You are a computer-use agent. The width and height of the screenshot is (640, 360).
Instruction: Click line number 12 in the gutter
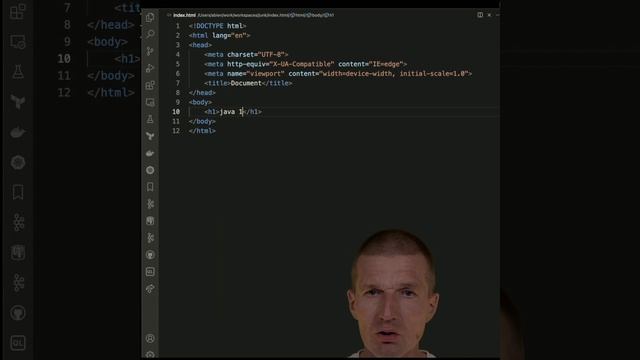point(176,131)
